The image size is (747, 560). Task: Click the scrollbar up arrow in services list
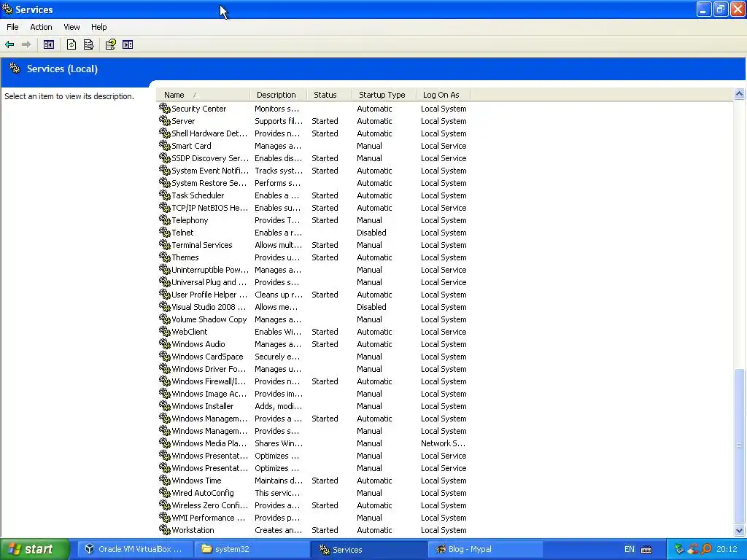740,94
